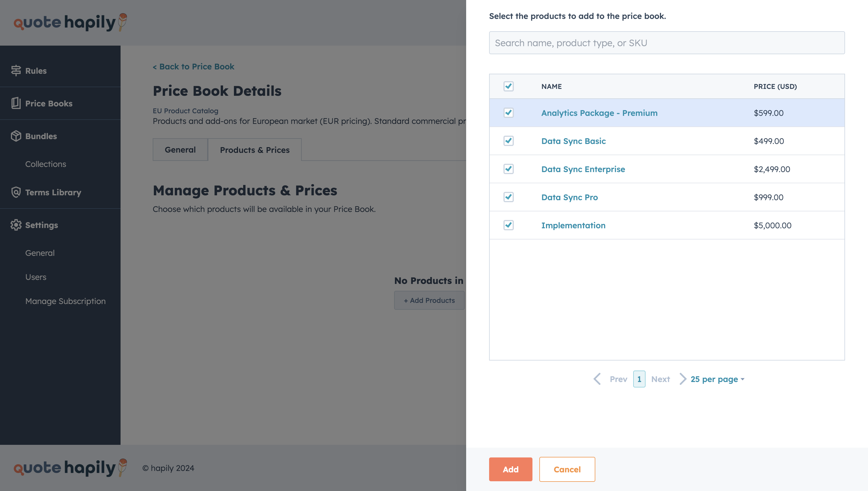Open Collections under Bundles
This screenshot has width=868, height=491.
tap(45, 164)
